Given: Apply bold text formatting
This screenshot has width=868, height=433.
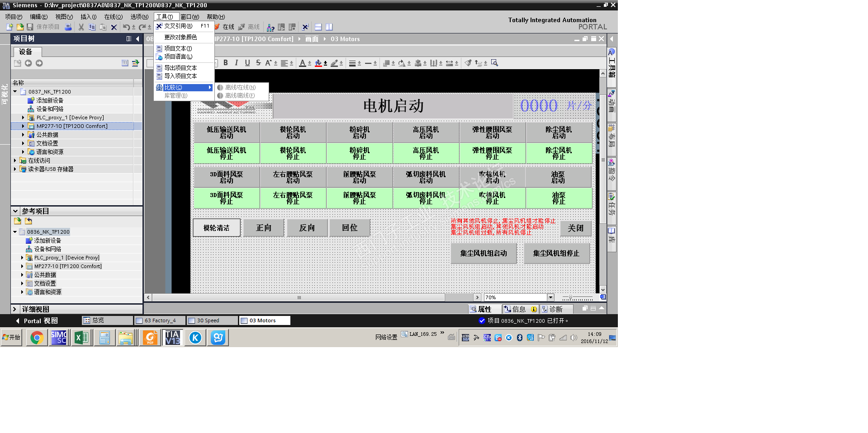Looking at the screenshot, I should point(226,63).
